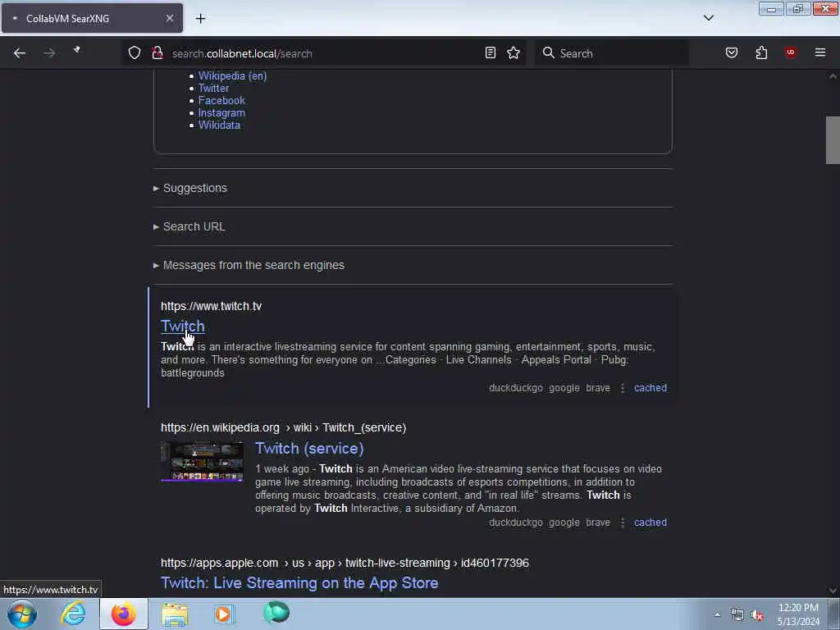Show hidden system tray icons
This screenshot has width=840, height=630.
(717, 614)
